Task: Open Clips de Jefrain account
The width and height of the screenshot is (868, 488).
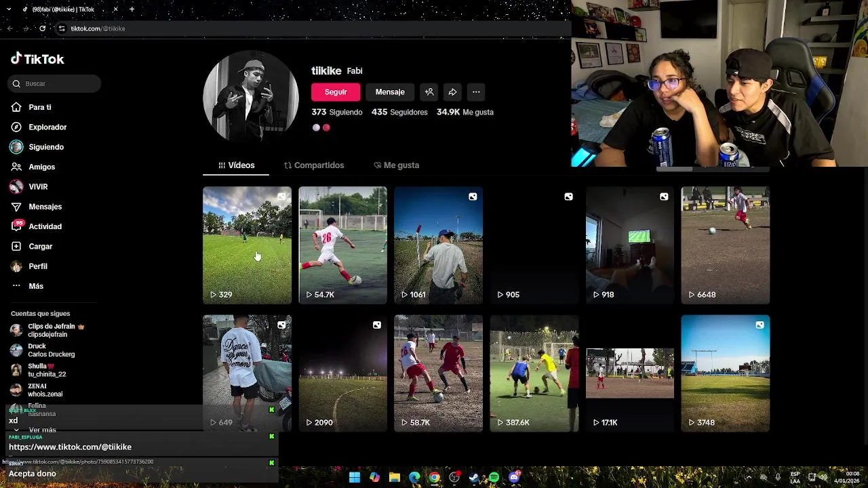Action: [47, 330]
